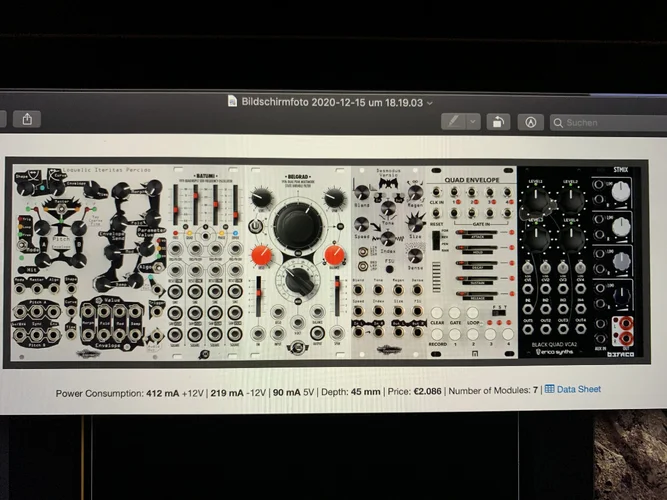Show the Markup toolbar
Viewport: 667px width, 500px height.
coord(530,123)
